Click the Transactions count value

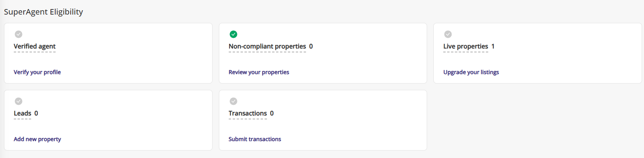(x=272, y=113)
